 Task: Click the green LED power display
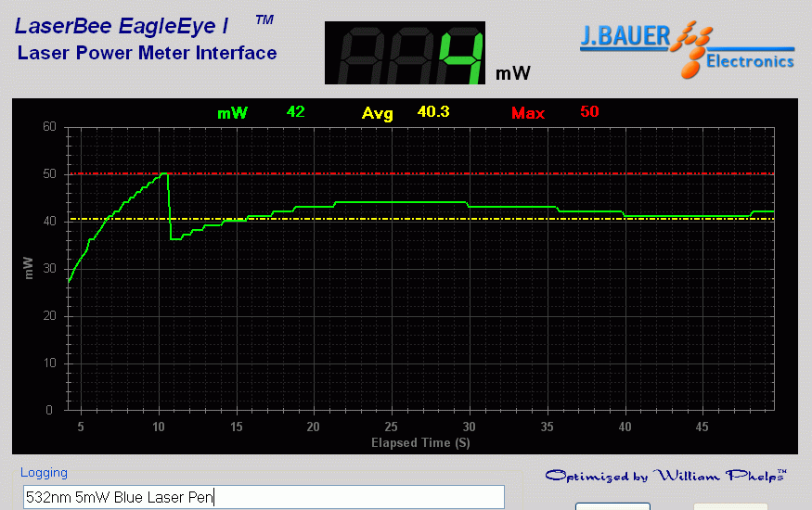coord(405,53)
